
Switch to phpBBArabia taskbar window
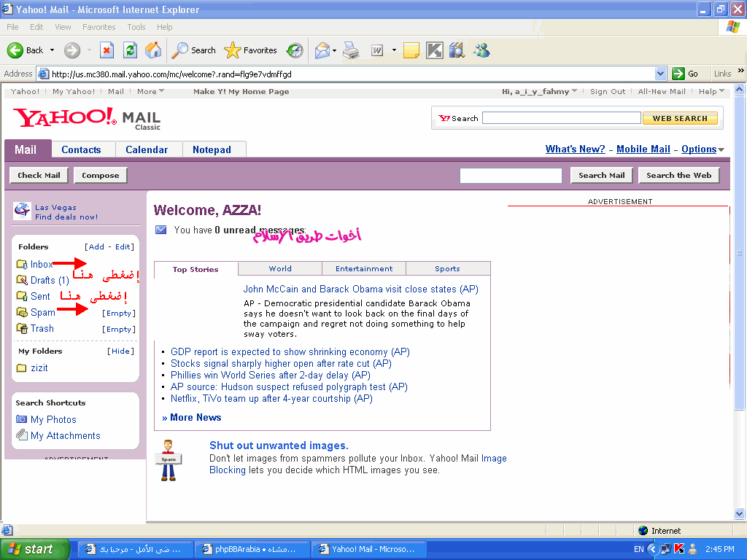[252, 549]
